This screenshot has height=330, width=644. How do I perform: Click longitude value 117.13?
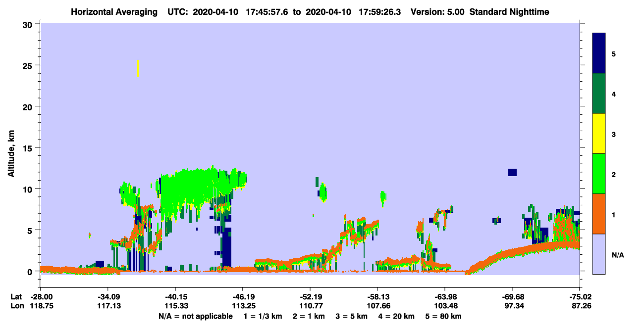point(107,306)
